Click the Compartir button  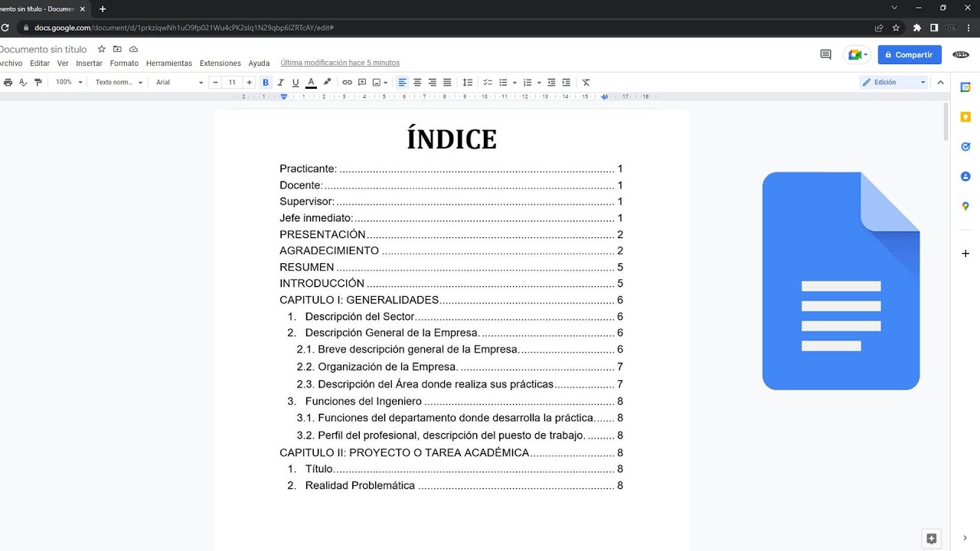[x=909, y=54]
